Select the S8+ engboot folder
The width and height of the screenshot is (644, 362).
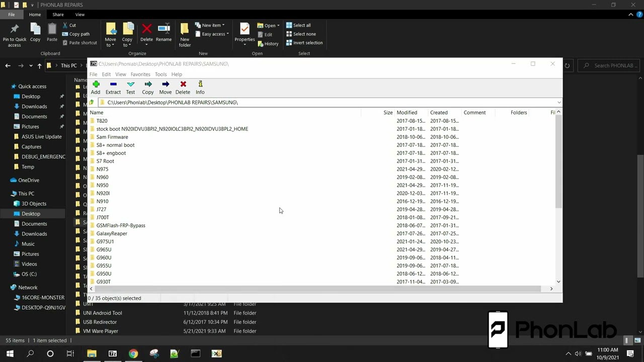click(111, 153)
